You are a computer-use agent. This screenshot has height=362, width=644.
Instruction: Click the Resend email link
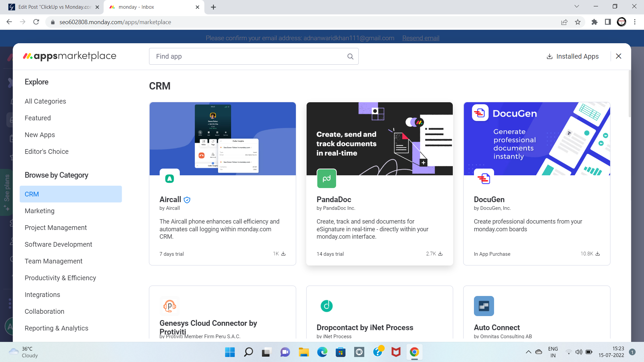click(421, 38)
